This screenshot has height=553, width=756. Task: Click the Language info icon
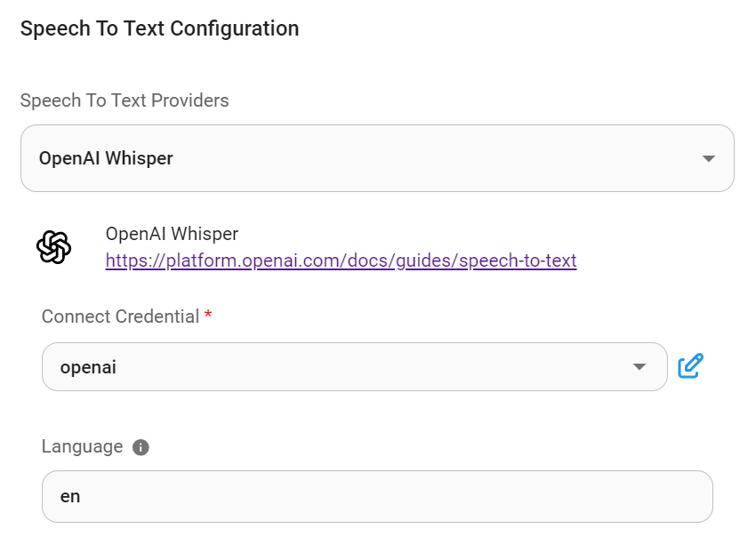[x=141, y=447]
